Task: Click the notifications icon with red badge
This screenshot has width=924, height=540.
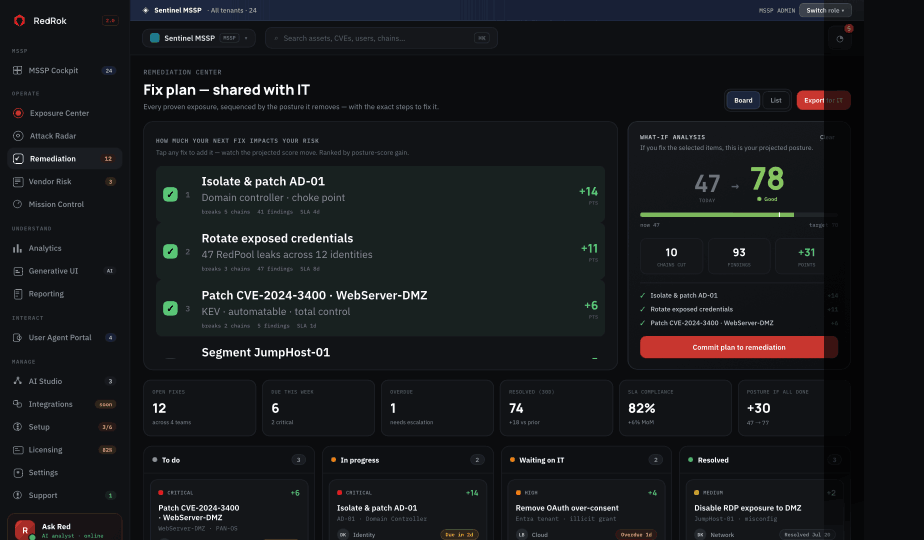Action: coord(840,38)
